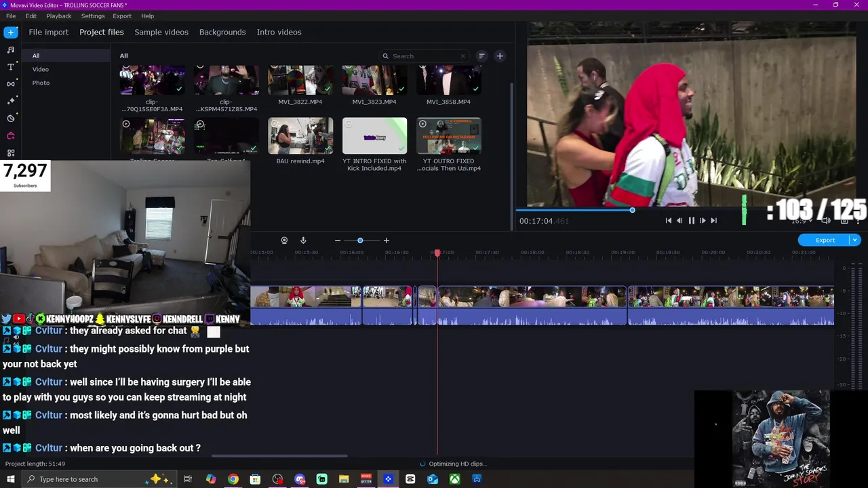Viewport: 868px width, 488px height.
Task: Open the Export menu in menu bar
Action: (x=122, y=16)
